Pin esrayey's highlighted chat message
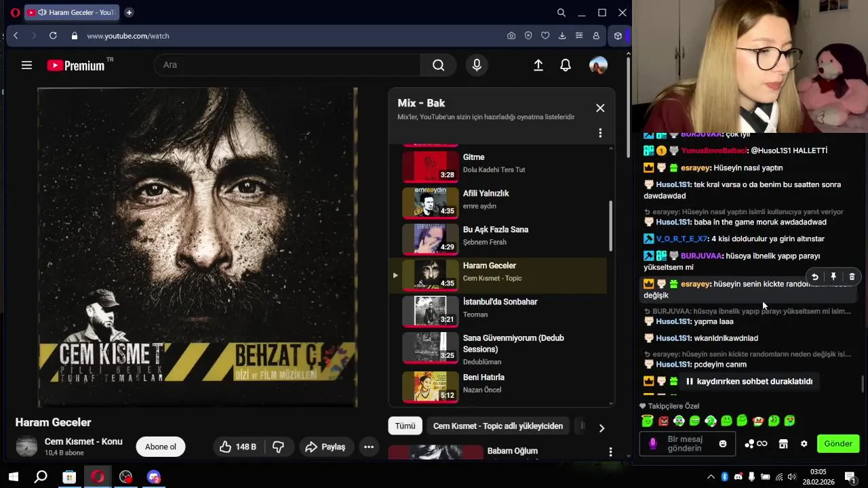 pos(833,277)
